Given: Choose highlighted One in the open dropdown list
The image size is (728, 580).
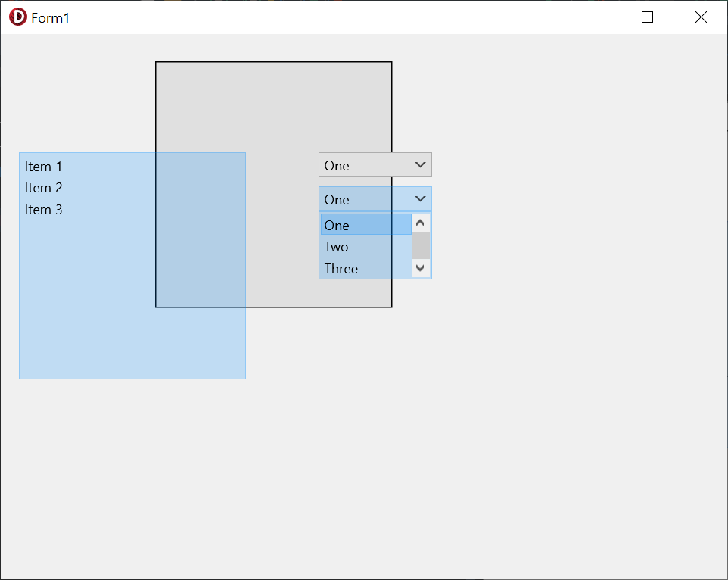Looking at the screenshot, I should point(366,224).
